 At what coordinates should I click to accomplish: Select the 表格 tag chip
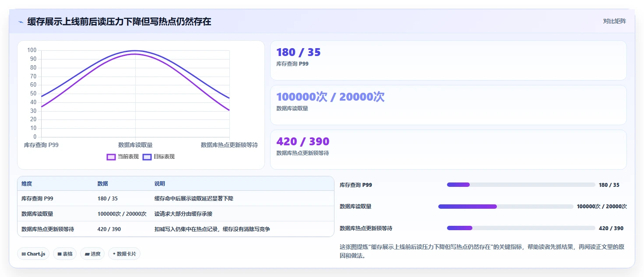65,254
